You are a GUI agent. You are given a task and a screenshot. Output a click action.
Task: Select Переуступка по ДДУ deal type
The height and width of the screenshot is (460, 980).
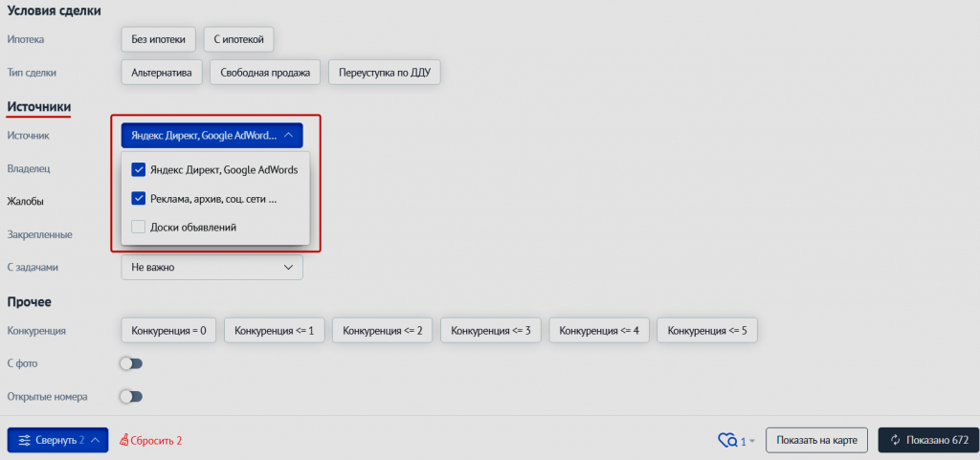click(384, 73)
